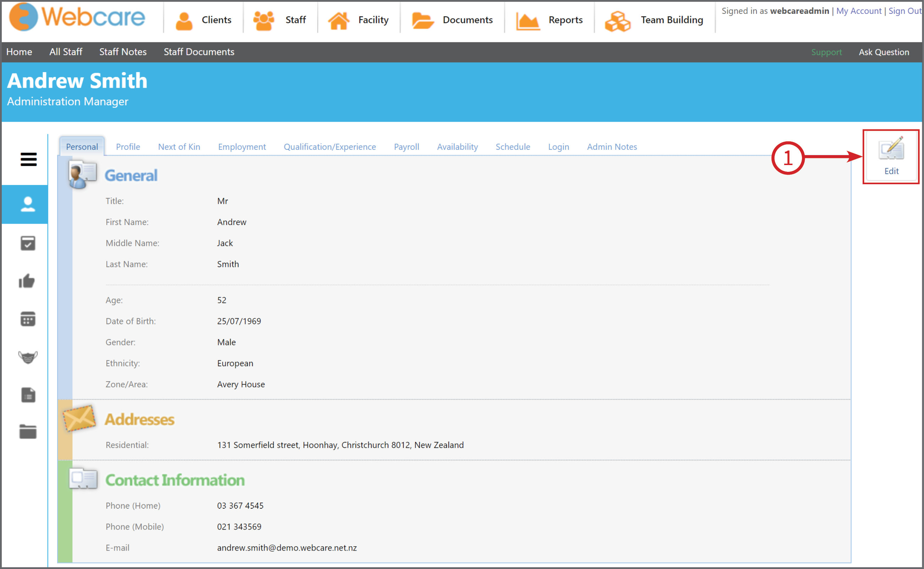Open the Availability tab
924x569 pixels.
click(x=457, y=147)
